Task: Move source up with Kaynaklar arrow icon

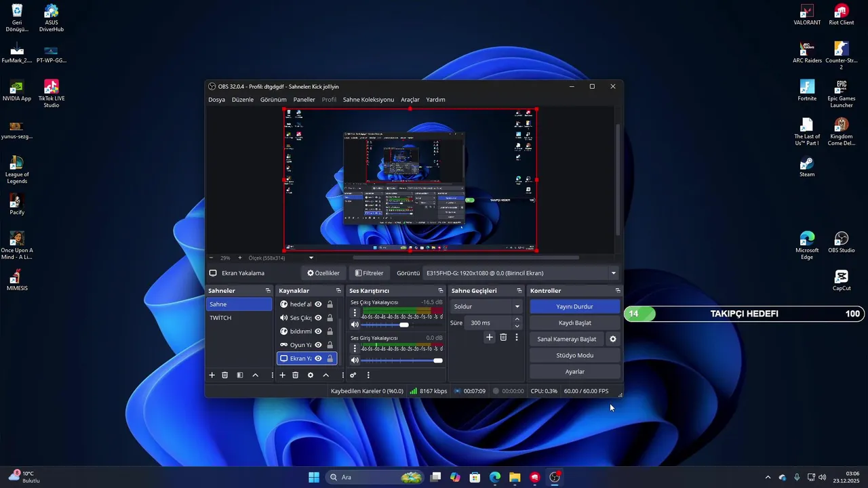Action: [325, 375]
